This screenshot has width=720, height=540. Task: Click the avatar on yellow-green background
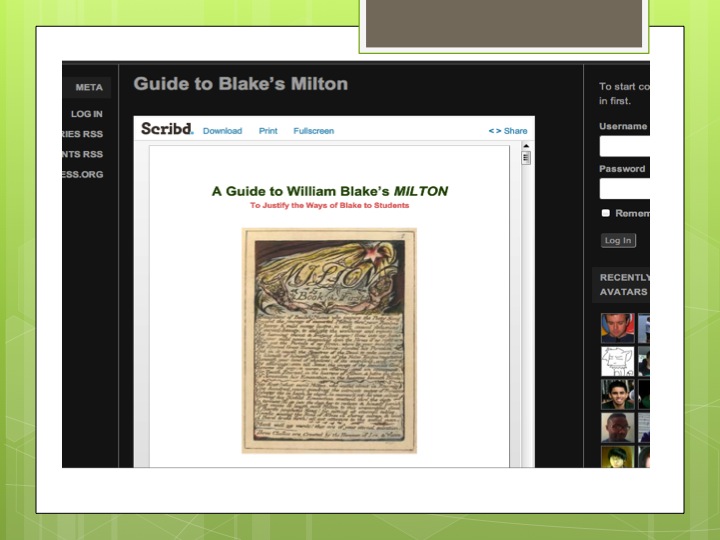(x=618, y=457)
